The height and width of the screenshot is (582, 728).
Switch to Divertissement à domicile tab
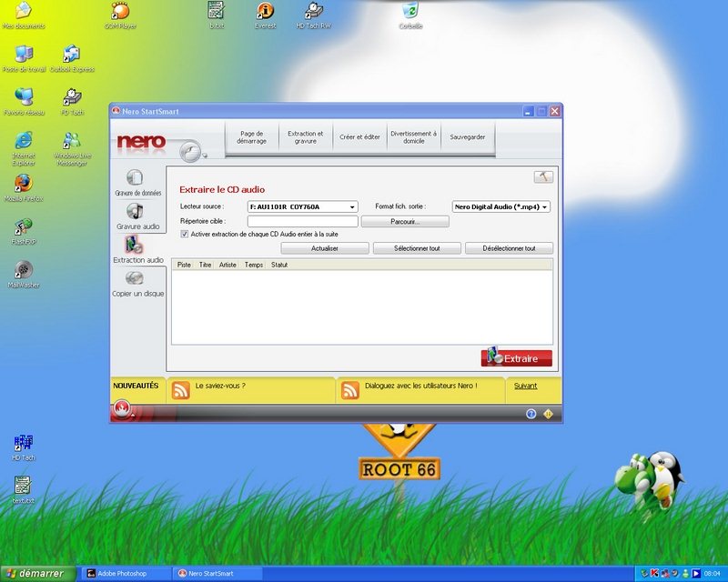point(414,137)
